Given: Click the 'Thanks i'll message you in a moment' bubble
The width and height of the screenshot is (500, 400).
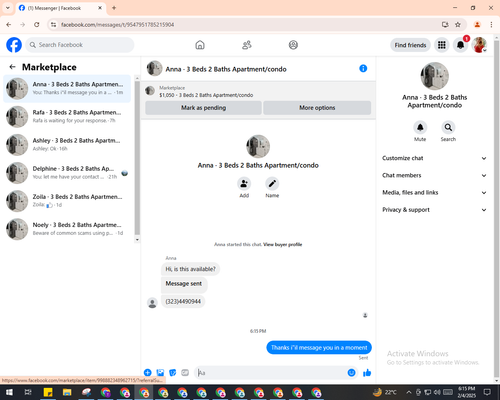Looking at the screenshot, I should click(319, 348).
